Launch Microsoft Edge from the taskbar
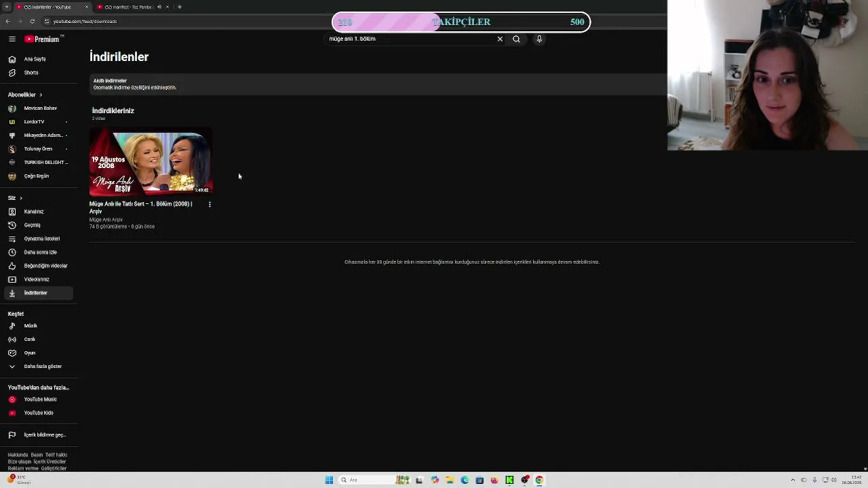The height and width of the screenshot is (488, 868). point(465,480)
